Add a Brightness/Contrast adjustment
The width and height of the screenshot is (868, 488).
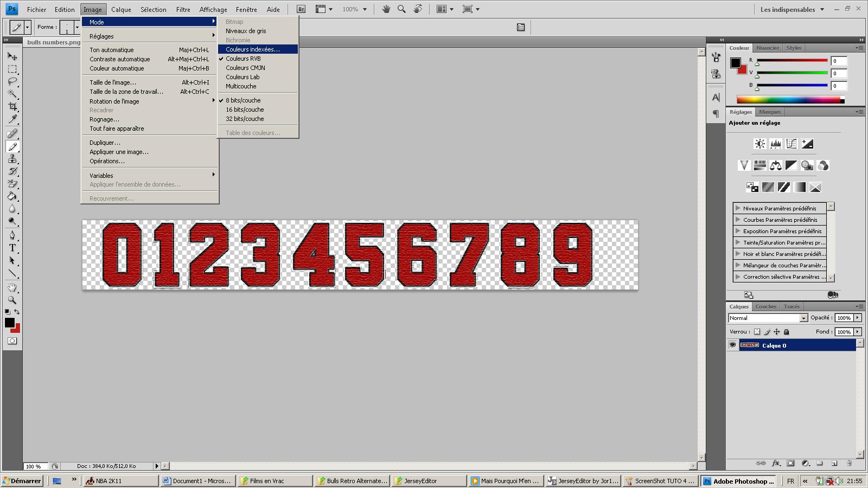point(759,144)
